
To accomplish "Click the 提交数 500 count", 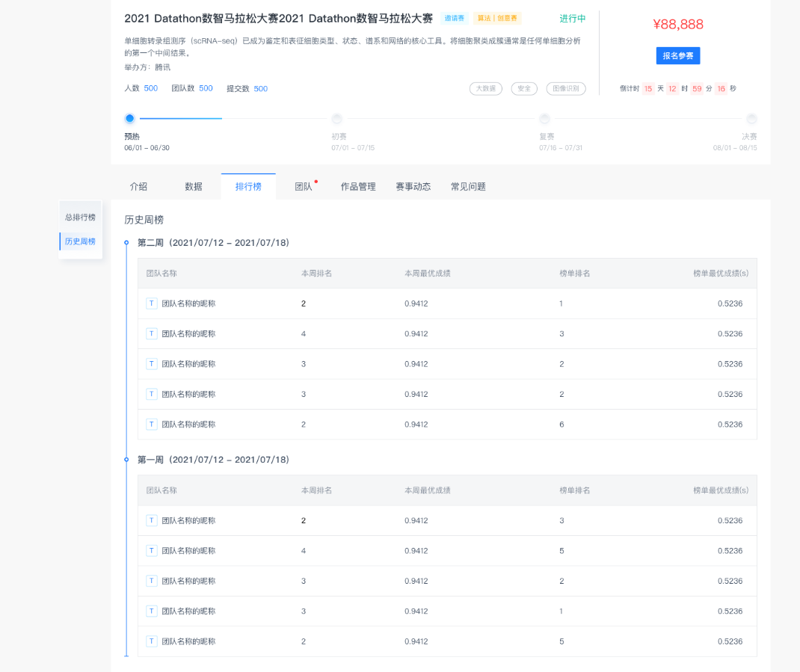I will click(x=247, y=89).
